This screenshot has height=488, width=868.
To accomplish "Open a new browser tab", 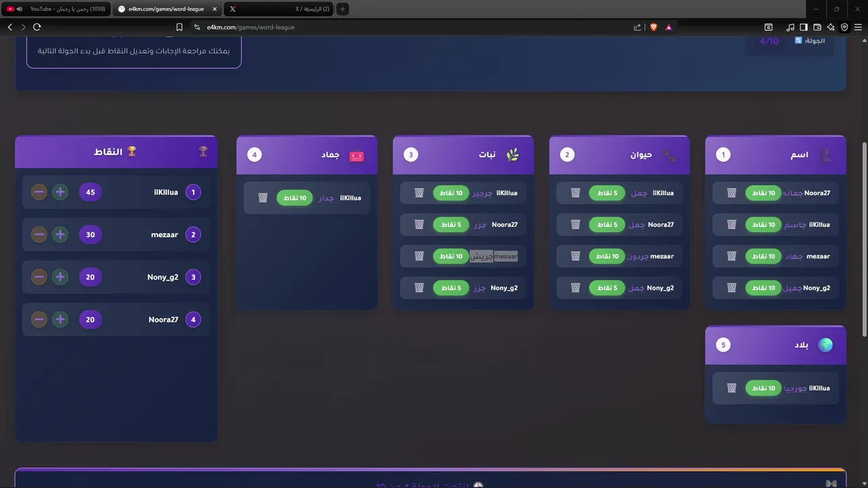I will click(342, 9).
